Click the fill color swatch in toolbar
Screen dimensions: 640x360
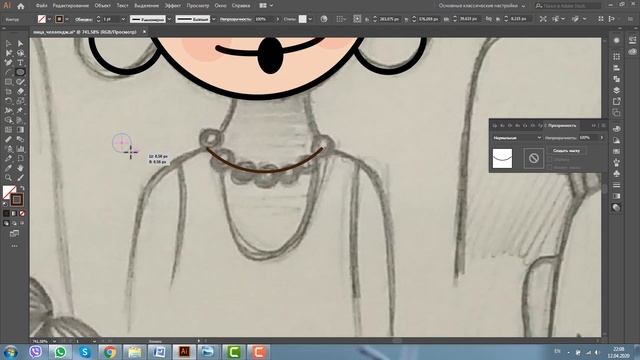9,192
